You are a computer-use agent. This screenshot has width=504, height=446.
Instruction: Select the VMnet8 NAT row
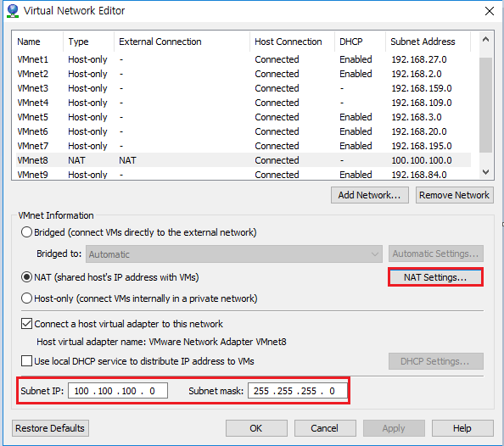pos(244,160)
